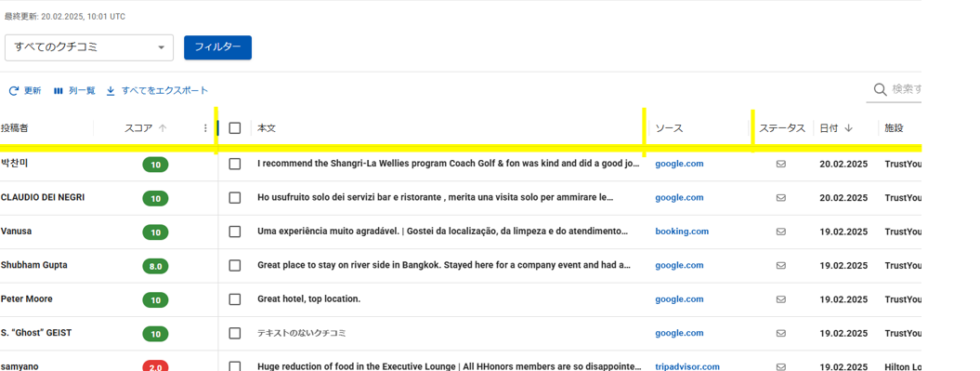
Task: Click date 20.02.2025 in 박찬미 row
Action: (843, 164)
